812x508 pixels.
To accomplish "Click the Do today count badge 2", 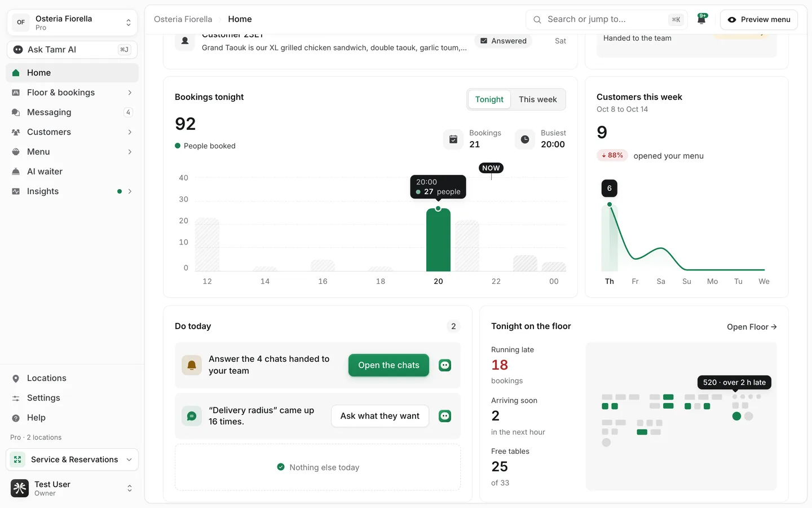I will (x=453, y=326).
